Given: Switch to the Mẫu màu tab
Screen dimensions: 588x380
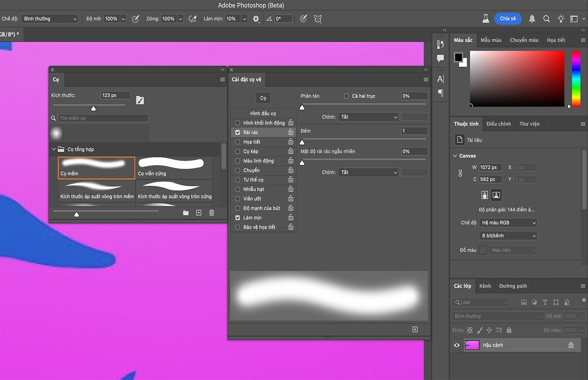Looking at the screenshot, I should [490, 40].
